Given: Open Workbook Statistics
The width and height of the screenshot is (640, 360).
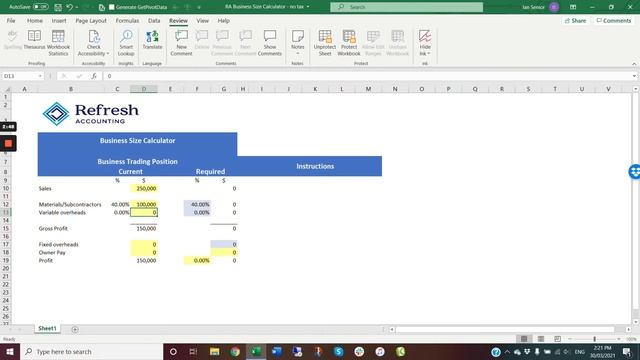Looking at the screenshot, I should pos(58,42).
